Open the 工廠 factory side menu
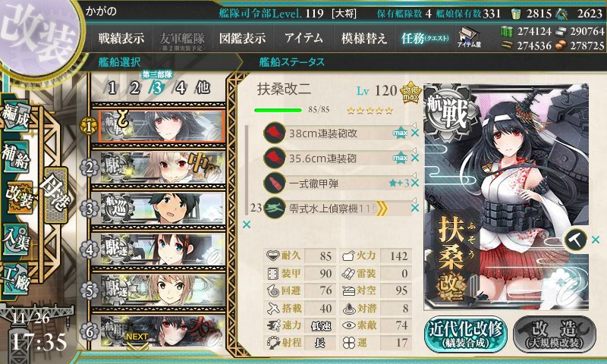The height and width of the screenshot is (364, 607). click(16, 279)
